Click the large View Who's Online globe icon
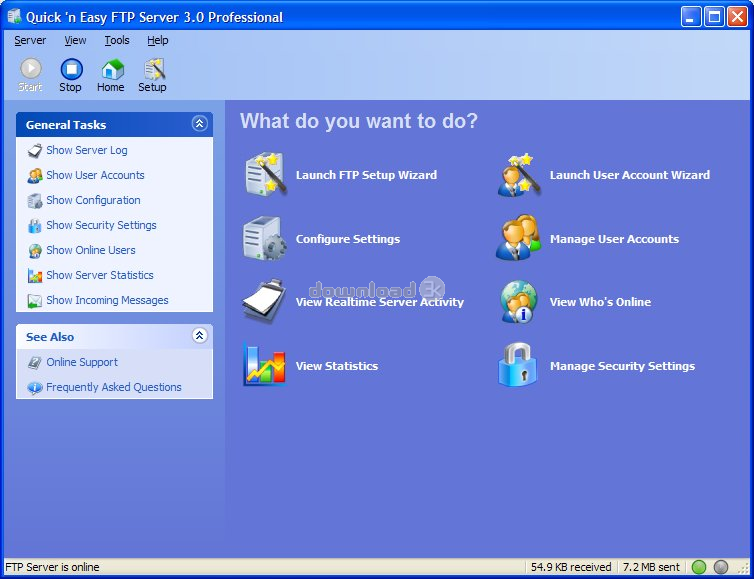Viewport: 754px width, 579px height. 518,302
